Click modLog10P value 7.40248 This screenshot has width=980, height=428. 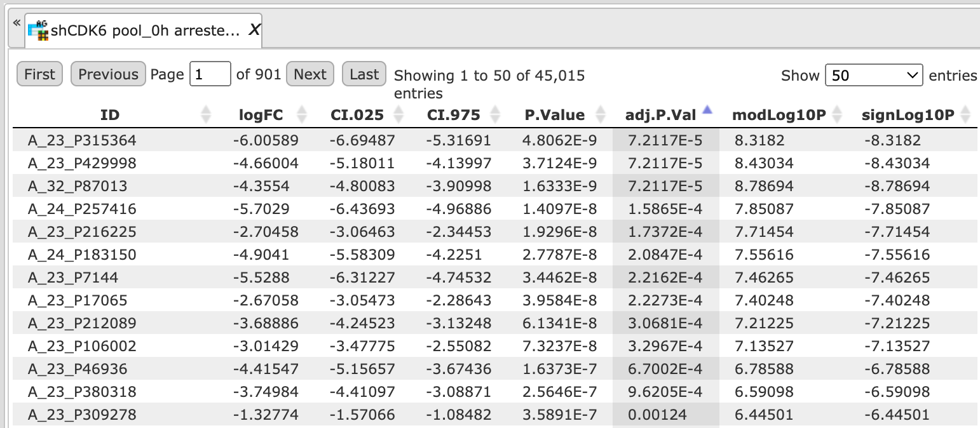(764, 300)
